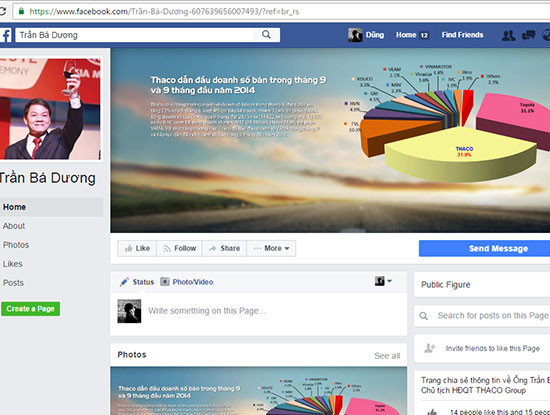Click the 14 people like this text
Image resolution: width=550 pixels, height=415 pixels.
[x=500, y=412]
